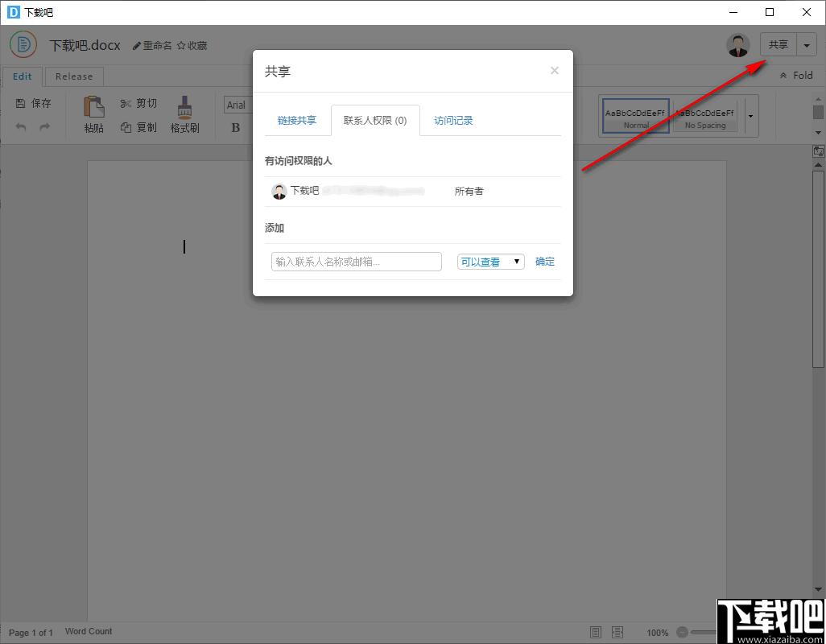Switch to the Edit ribbon tab
This screenshot has height=644, width=826.
point(22,76)
